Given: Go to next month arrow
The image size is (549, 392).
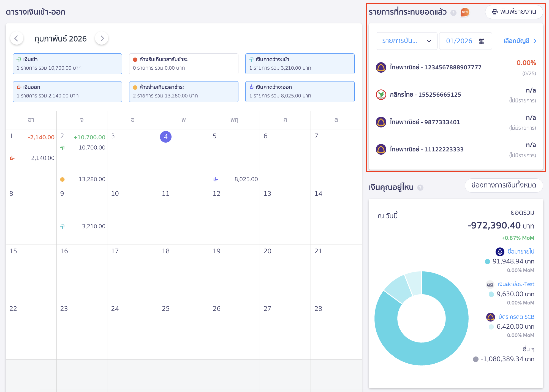Looking at the screenshot, I should 102,39.
